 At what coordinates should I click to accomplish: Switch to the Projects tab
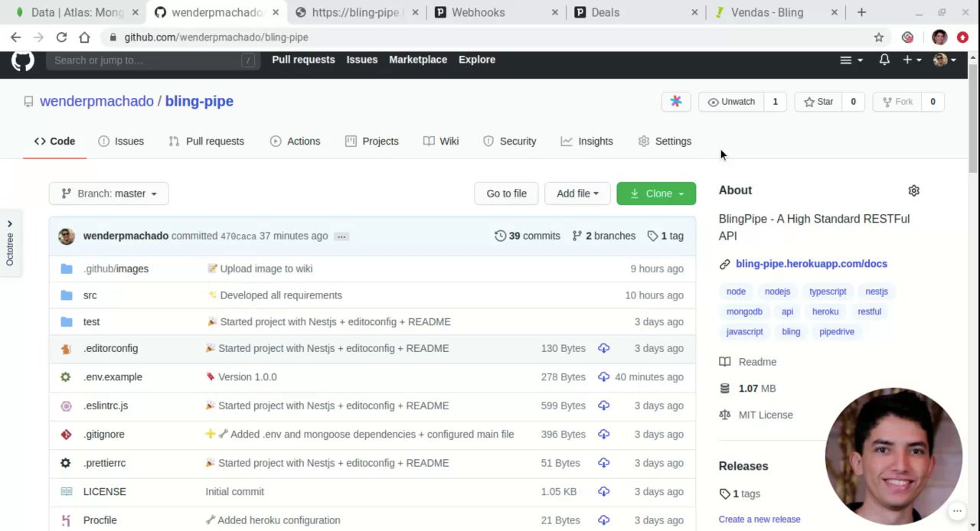click(372, 142)
